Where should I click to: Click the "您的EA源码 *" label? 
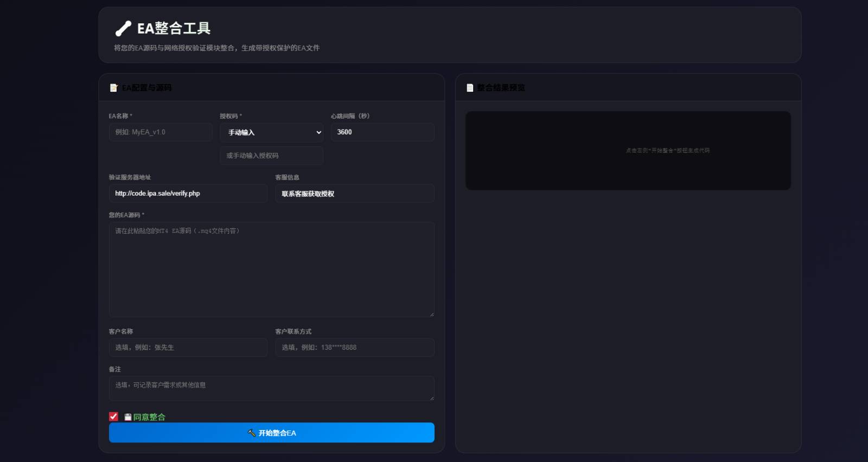pyautogui.click(x=126, y=215)
